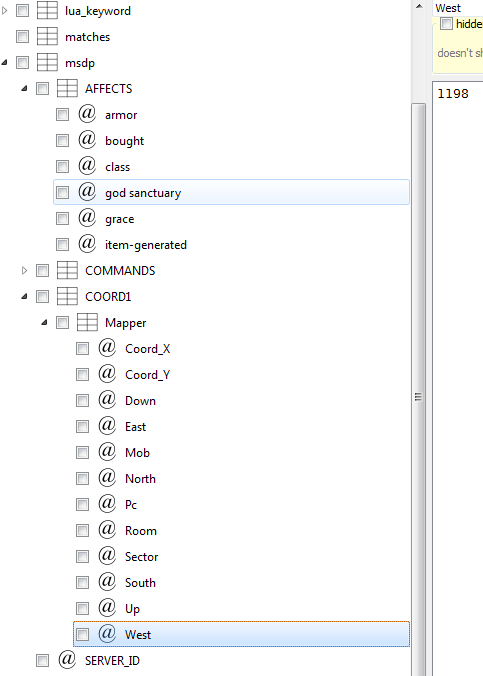This screenshot has width=483, height=676.
Task: Expand the lua_keyword table
Action: coord(4,10)
